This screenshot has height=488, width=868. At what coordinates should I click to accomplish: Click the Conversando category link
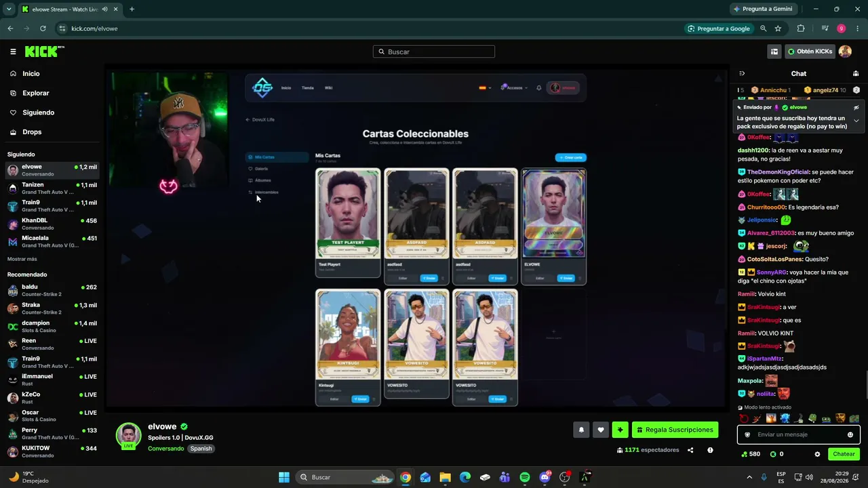click(x=165, y=449)
